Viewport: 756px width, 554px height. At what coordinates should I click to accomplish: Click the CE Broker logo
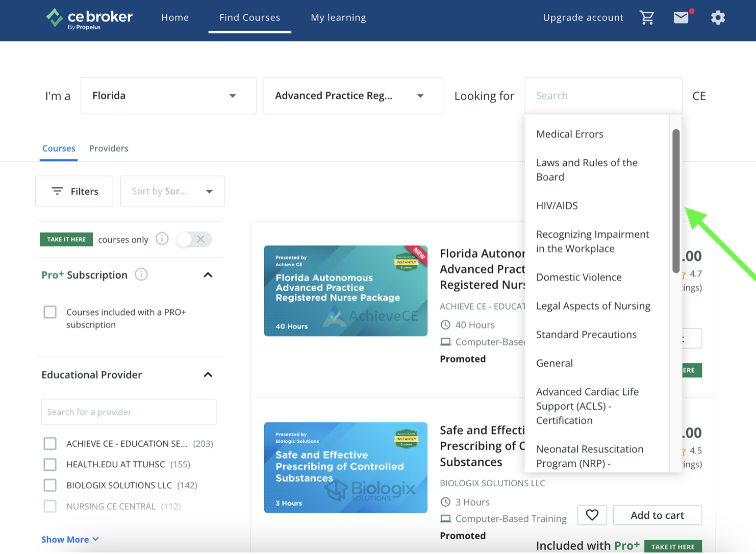tap(89, 17)
